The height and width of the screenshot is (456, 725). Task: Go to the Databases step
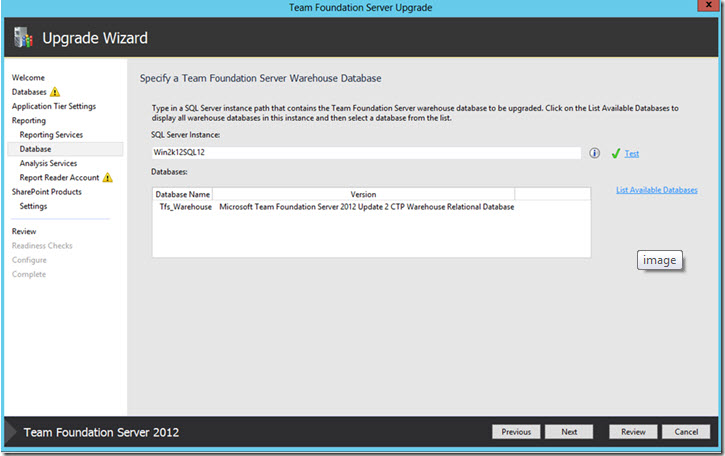point(29,92)
